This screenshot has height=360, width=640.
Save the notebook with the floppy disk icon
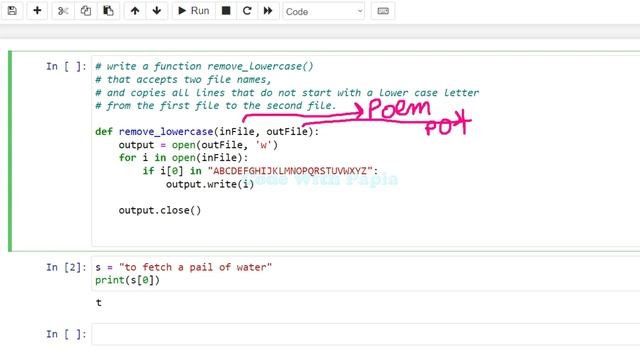pyautogui.click(x=12, y=11)
